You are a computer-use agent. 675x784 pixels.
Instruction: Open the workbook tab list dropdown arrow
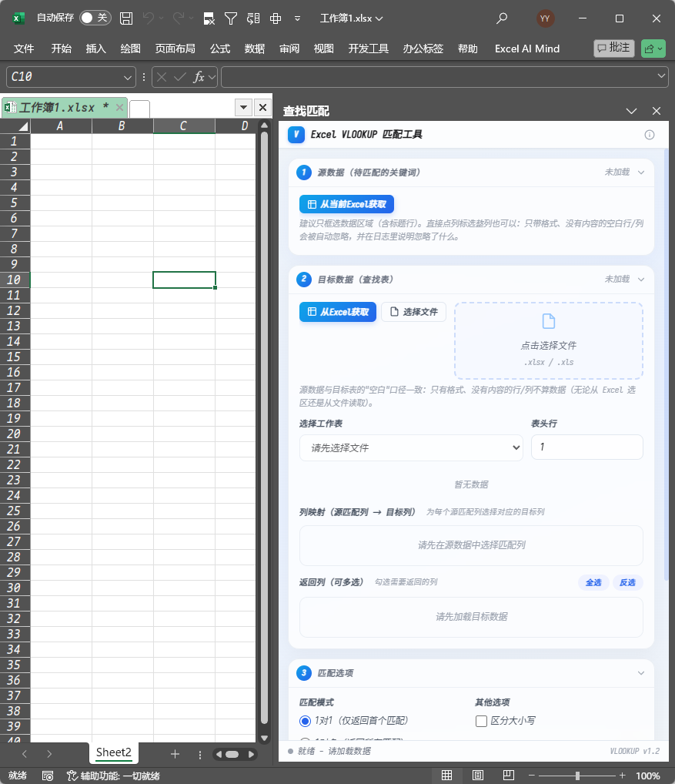[x=243, y=108]
